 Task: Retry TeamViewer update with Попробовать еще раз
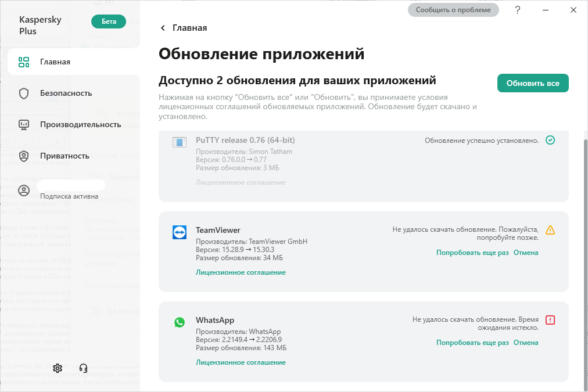point(472,253)
